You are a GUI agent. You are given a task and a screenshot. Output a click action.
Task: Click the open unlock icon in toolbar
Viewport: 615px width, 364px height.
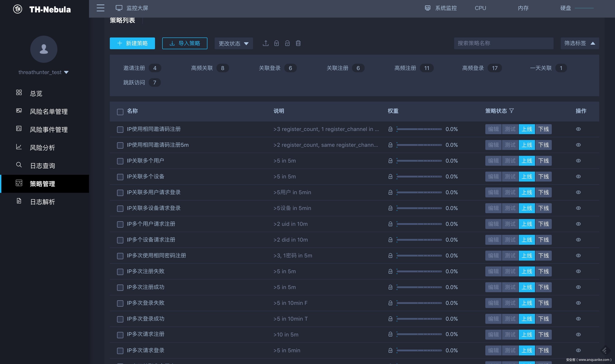tap(287, 43)
